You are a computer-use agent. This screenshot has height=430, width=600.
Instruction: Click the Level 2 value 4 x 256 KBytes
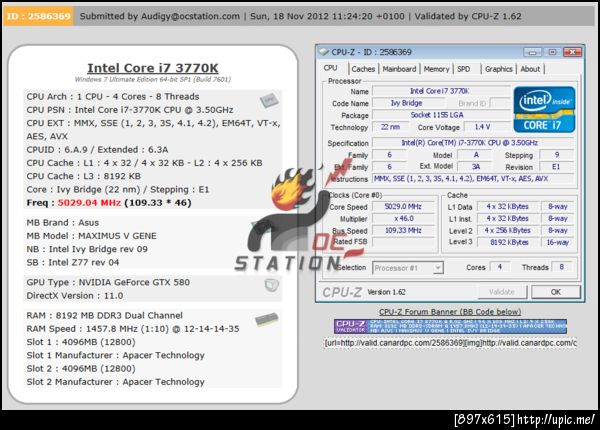coord(507,230)
